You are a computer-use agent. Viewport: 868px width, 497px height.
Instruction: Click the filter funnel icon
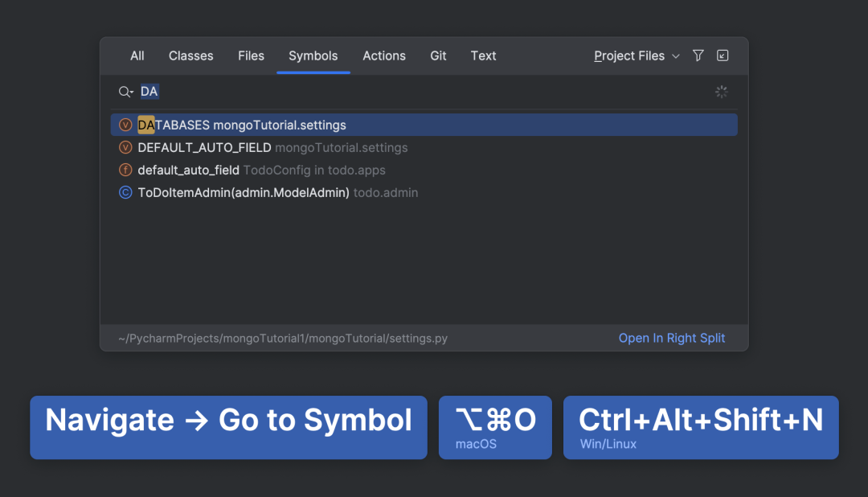(698, 55)
